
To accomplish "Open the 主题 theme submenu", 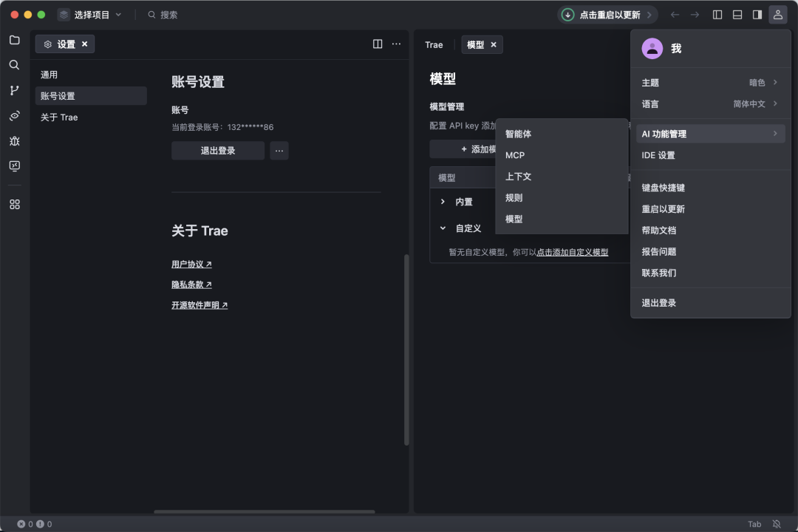I will click(x=711, y=83).
